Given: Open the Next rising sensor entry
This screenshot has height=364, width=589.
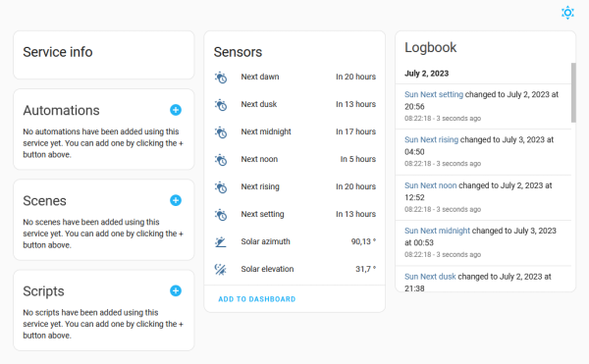Looking at the screenshot, I should (x=294, y=186).
